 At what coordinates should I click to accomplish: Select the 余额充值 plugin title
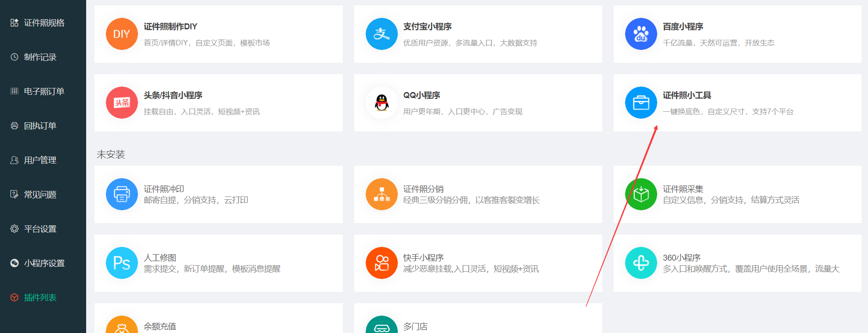point(160,326)
